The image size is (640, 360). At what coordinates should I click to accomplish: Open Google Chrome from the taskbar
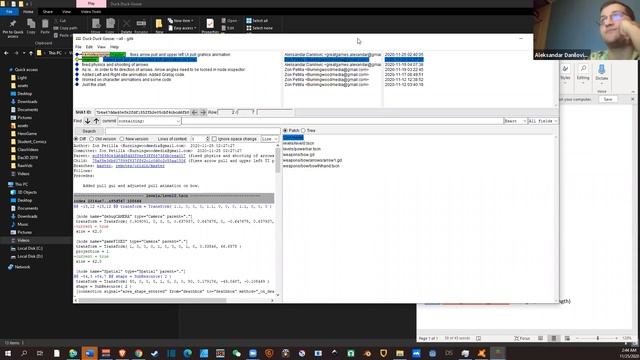tap(138, 353)
